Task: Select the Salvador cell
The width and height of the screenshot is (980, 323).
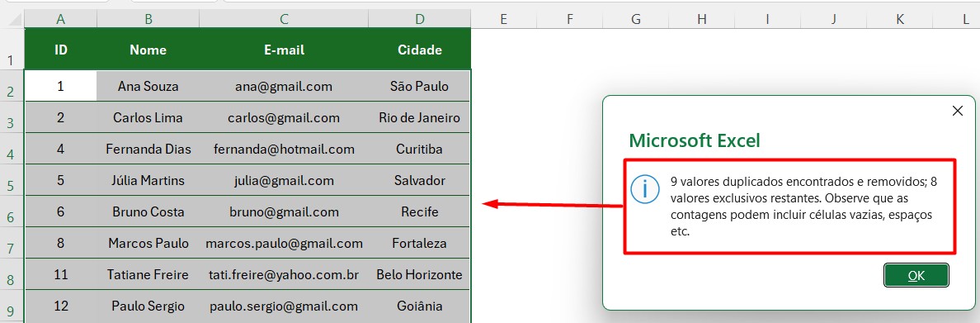Action: pyautogui.click(x=419, y=180)
